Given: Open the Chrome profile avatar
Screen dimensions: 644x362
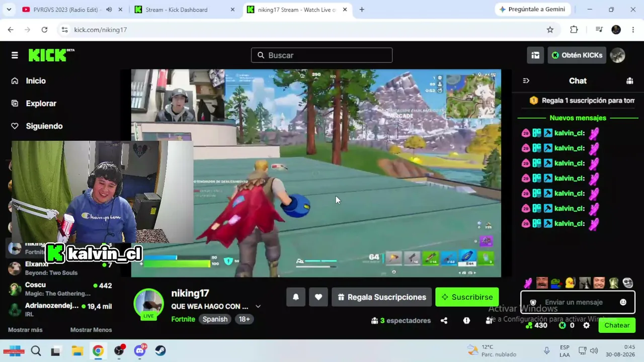Looking at the screenshot, I should point(616,30).
